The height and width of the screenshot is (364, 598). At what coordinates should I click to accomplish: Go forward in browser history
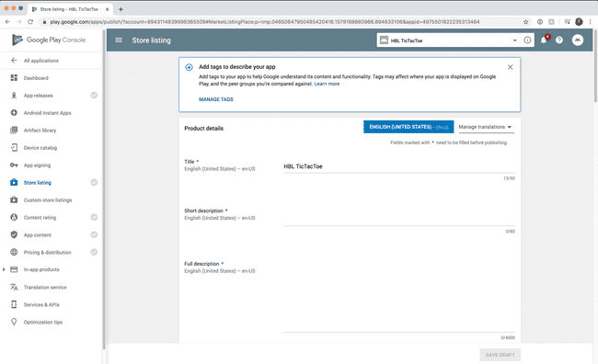click(19, 22)
